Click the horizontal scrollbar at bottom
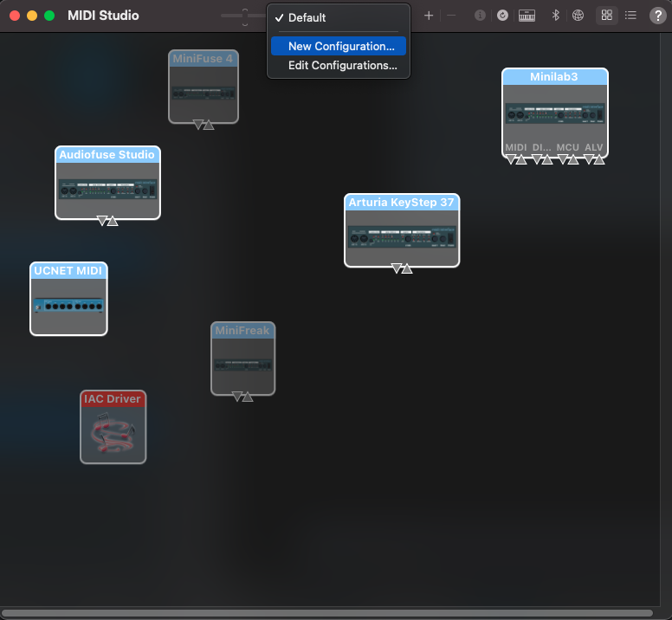 (326, 613)
